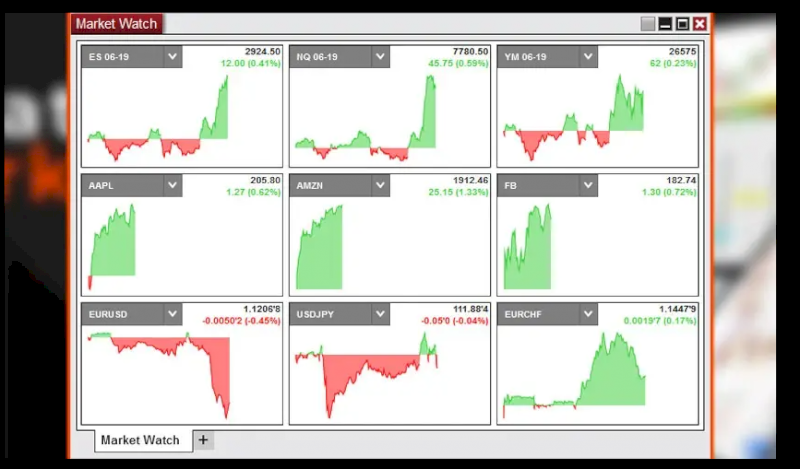
Task: Click ES last price 2924.50
Action: click(262, 52)
